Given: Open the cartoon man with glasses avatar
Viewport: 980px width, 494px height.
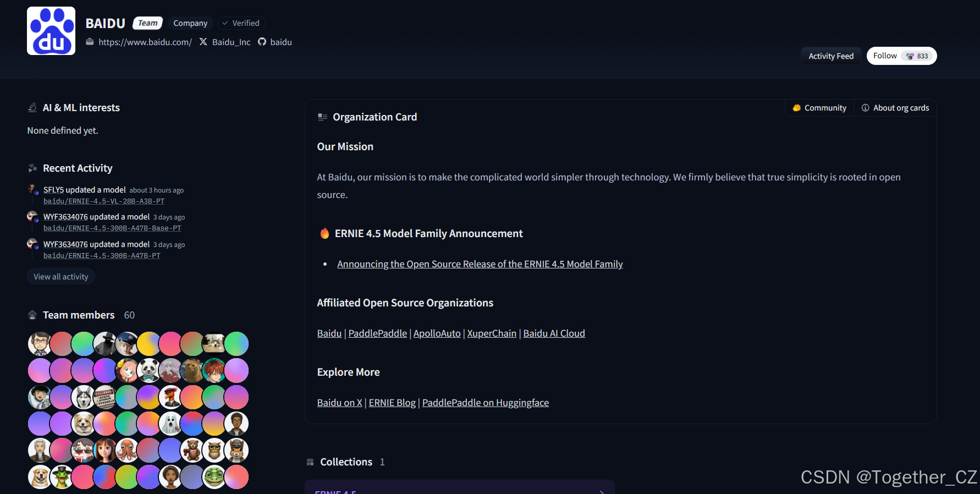Looking at the screenshot, I should coord(40,344).
